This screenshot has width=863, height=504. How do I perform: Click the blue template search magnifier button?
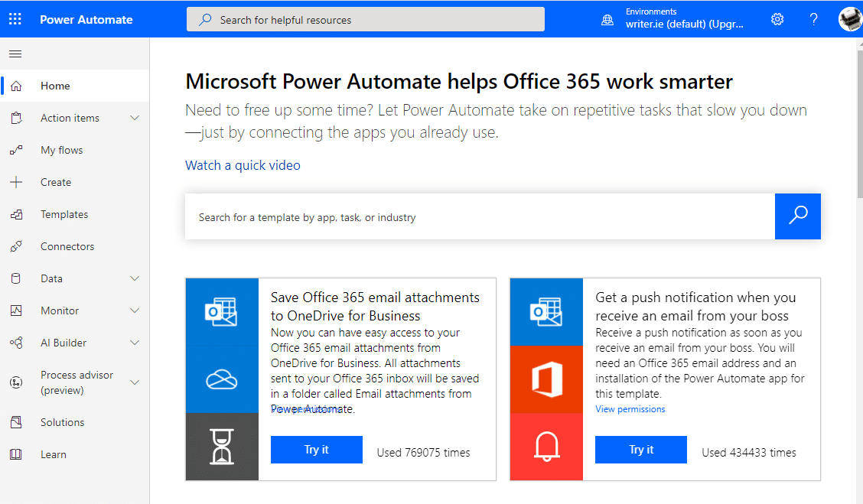click(x=797, y=216)
